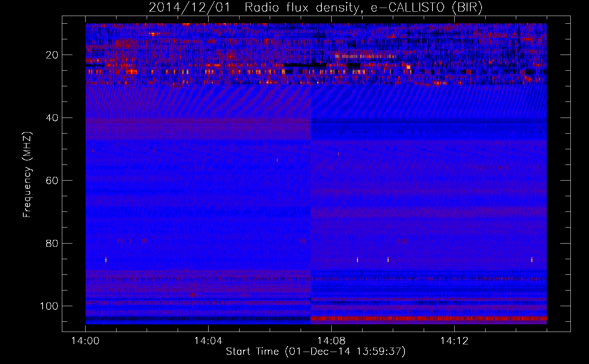Click the '20' frequency tick label

pos(52,55)
